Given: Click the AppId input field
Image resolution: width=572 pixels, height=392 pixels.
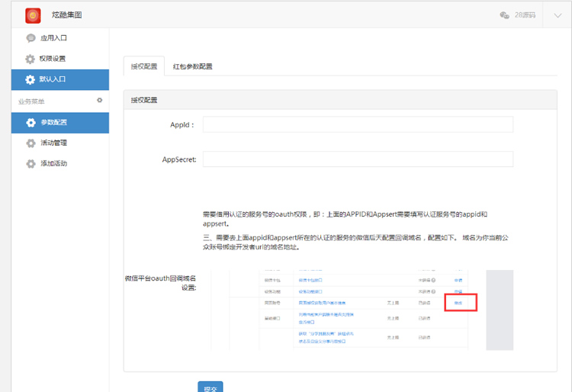Looking at the screenshot, I should pos(358,124).
